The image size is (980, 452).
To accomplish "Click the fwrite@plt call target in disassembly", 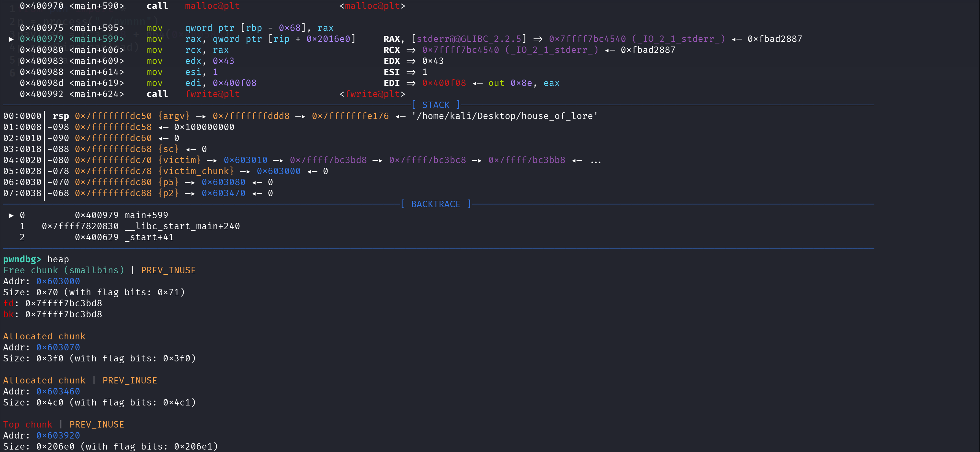I will pos(212,94).
